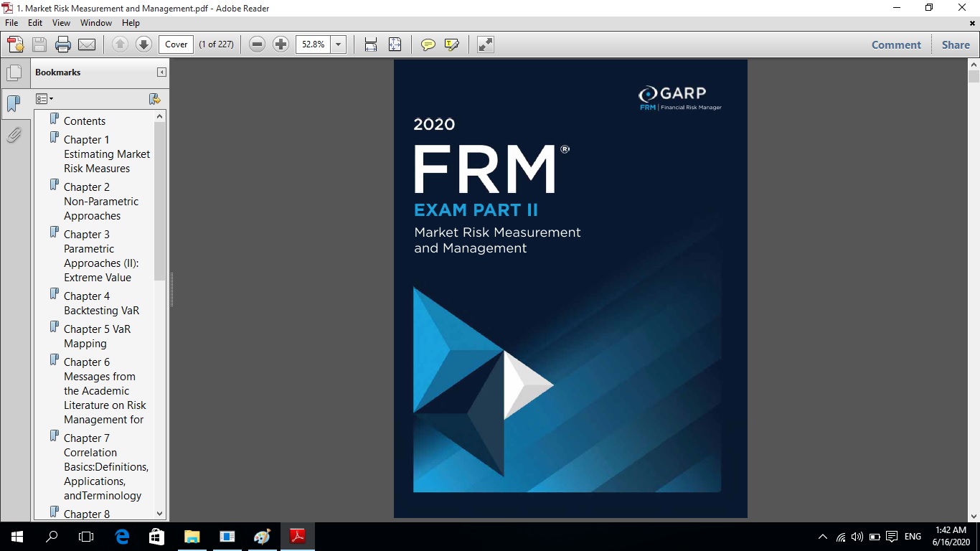Open Task View on taskbar

[x=86, y=537]
